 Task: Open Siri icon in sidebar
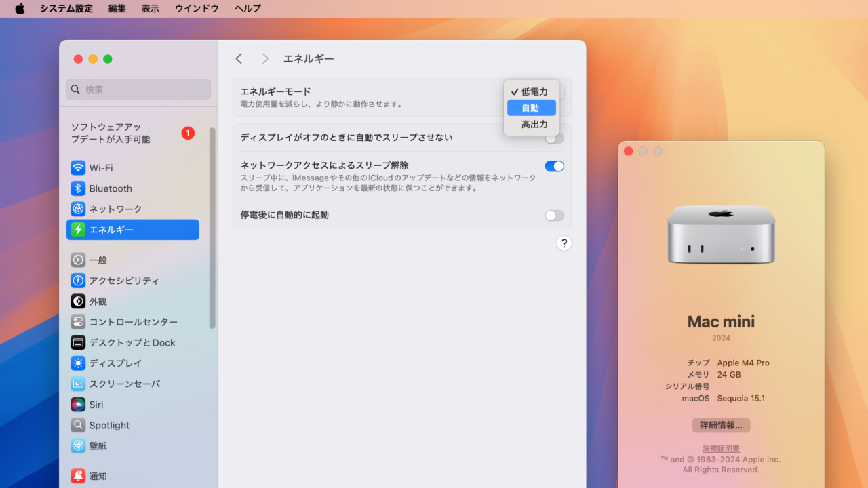[78, 405]
